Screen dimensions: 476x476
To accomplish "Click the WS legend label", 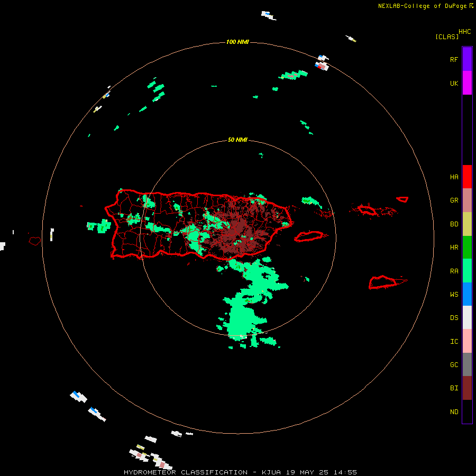I will tap(454, 295).
